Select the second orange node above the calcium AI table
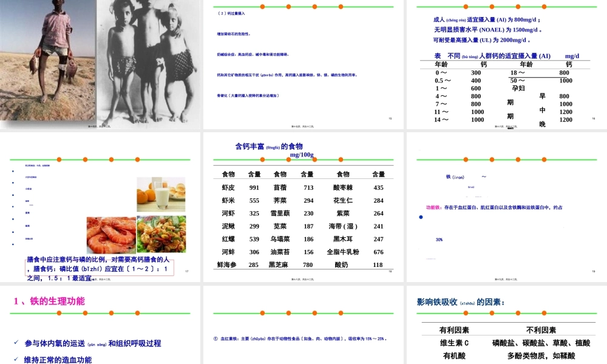This screenshot has width=607, height=364. point(492,7)
